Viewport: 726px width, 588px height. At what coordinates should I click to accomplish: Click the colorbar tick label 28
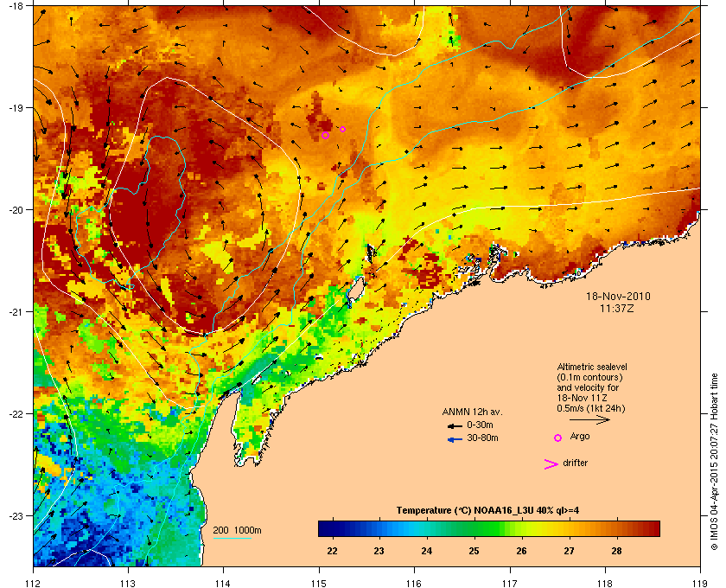pyautogui.click(x=616, y=551)
